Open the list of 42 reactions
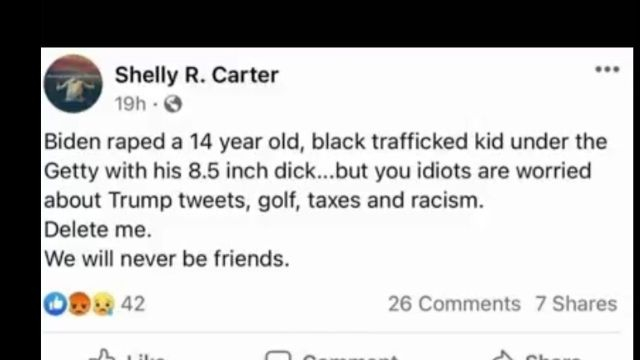Viewport: 640px width, 360px height. tap(133, 304)
